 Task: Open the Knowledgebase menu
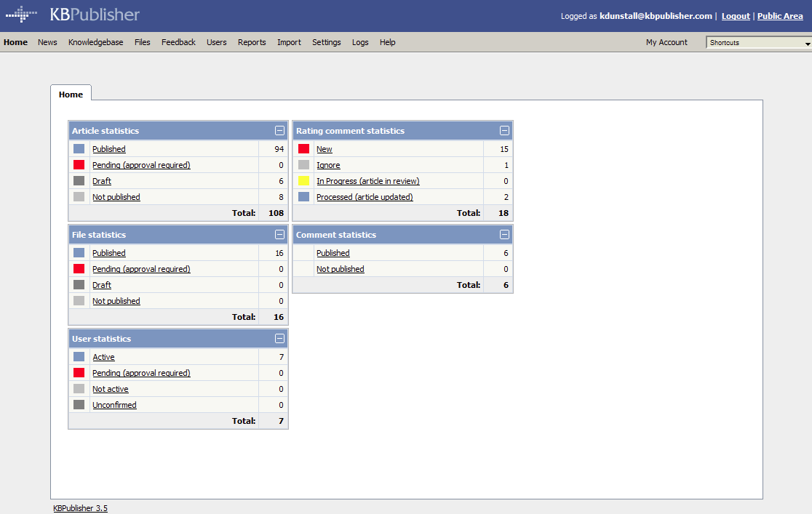96,42
